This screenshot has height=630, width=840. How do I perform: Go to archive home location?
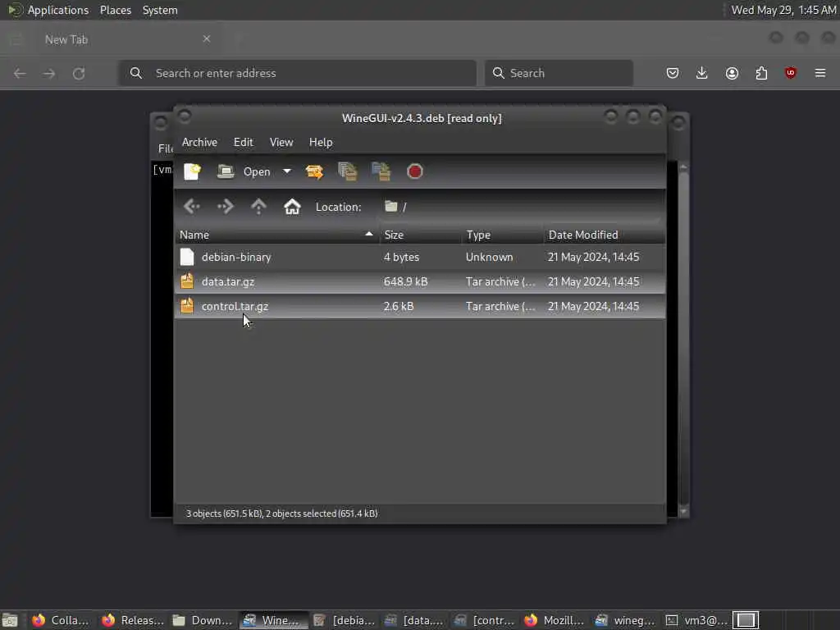(x=292, y=206)
